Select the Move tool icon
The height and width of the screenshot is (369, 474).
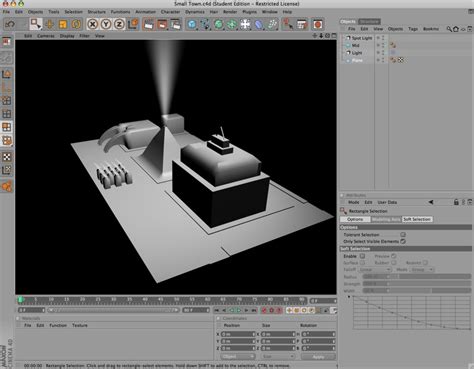click(50, 24)
